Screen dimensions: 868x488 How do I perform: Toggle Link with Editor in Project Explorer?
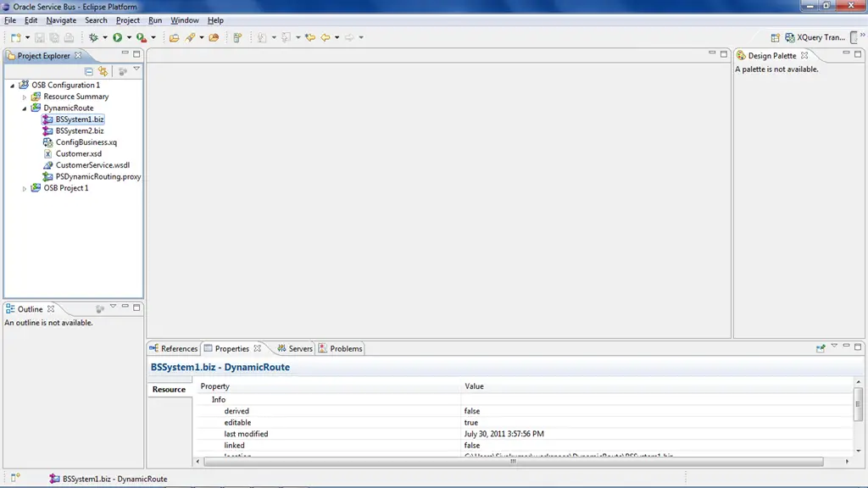pyautogui.click(x=103, y=71)
